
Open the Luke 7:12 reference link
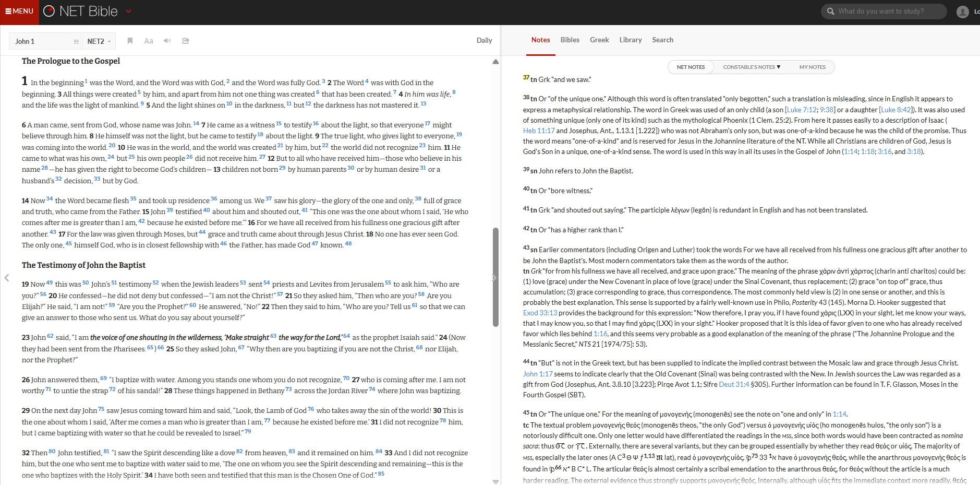pyautogui.click(x=802, y=110)
